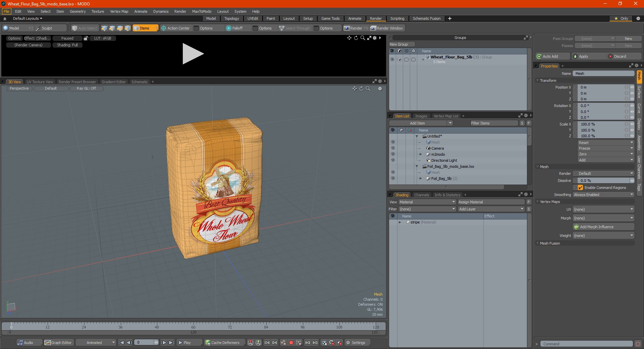
Task: Expand the stripe material in Shader Tree
Action: point(400,222)
